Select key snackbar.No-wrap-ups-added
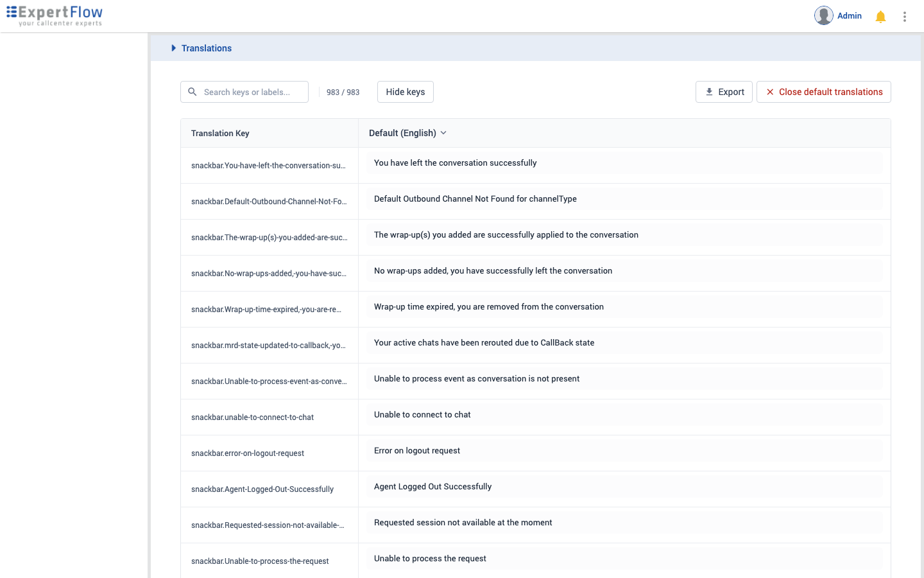 (269, 274)
